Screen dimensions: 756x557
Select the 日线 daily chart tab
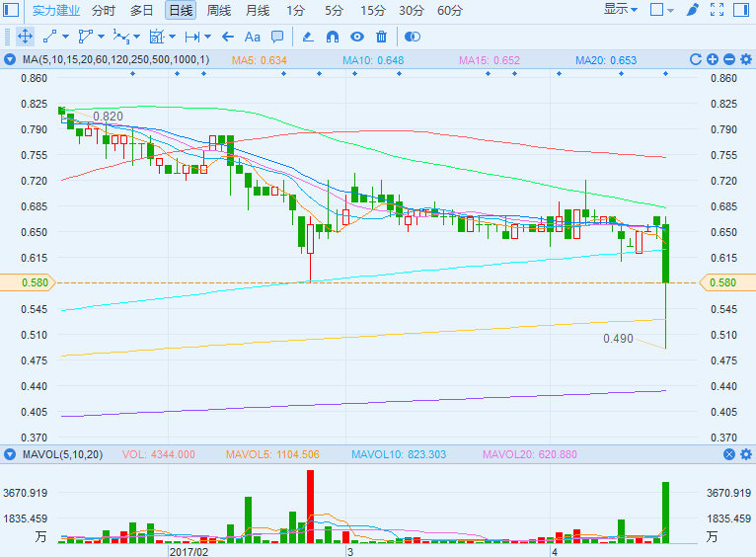[181, 10]
